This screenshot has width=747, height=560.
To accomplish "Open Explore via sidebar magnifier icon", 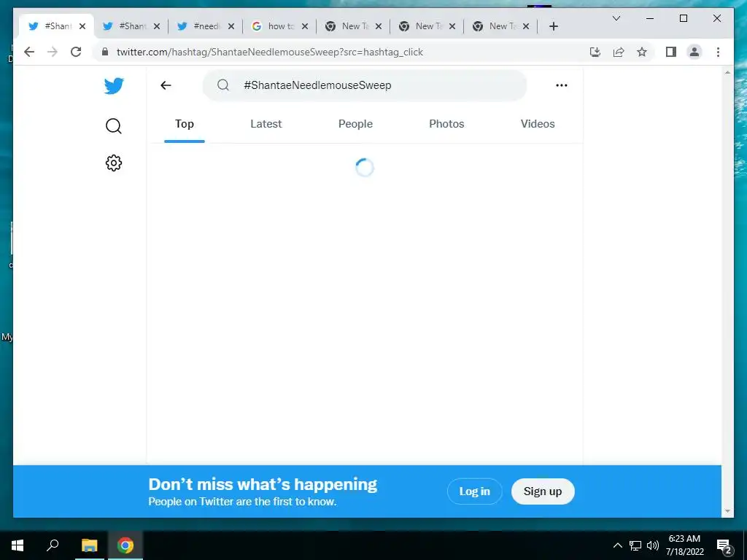I will pyautogui.click(x=113, y=126).
